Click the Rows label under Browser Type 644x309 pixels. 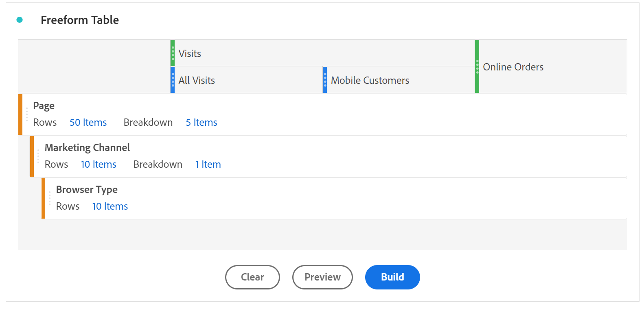click(68, 206)
